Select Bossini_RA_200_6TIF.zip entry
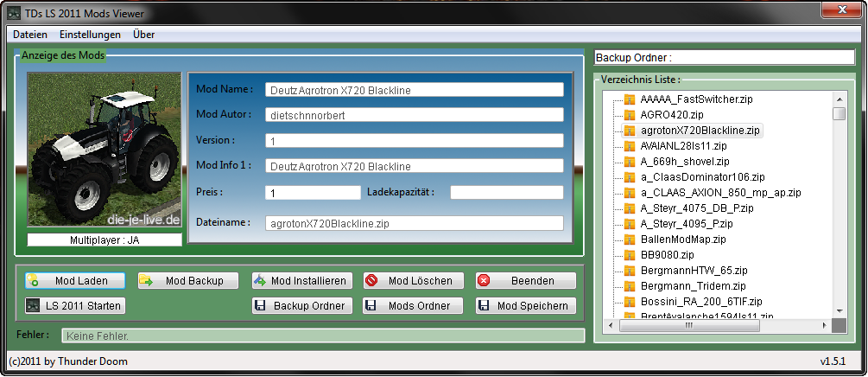 [701, 302]
